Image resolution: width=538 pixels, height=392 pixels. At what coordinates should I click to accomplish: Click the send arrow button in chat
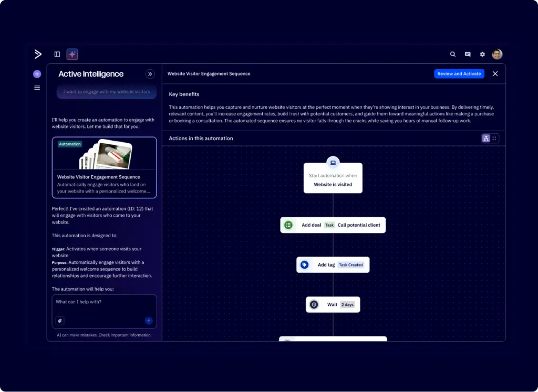coord(149,321)
